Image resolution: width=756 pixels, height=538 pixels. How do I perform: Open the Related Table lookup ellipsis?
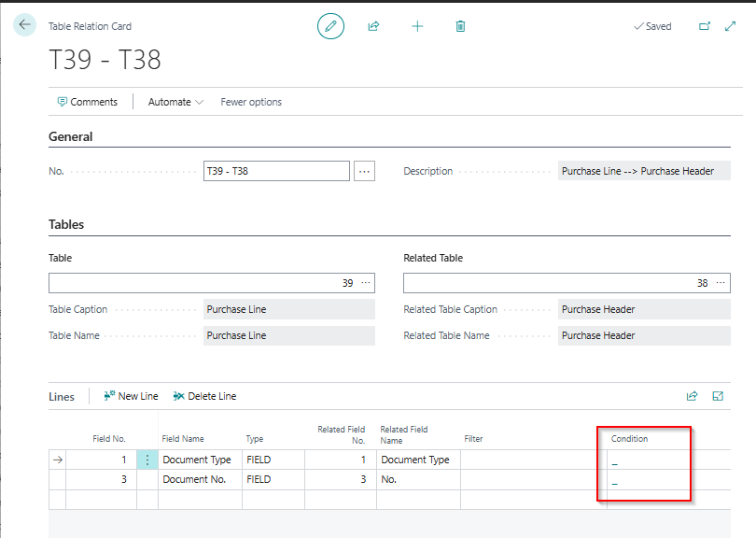point(721,283)
